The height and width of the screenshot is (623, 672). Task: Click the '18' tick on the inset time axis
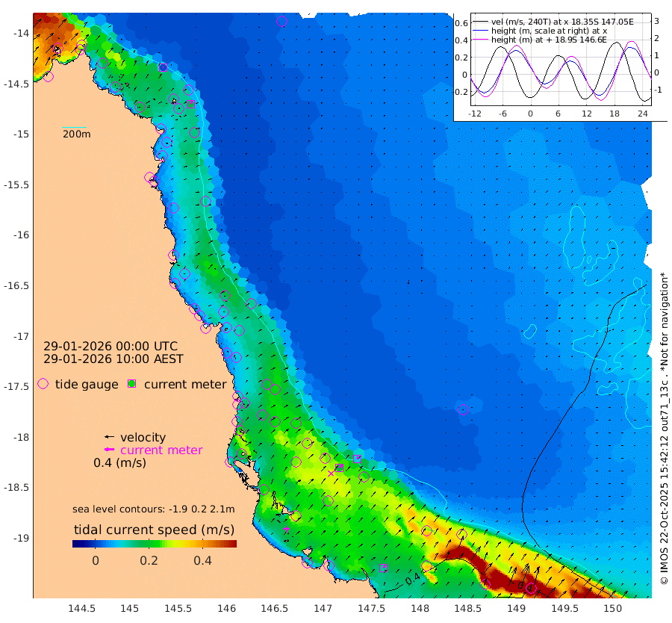[615, 114]
